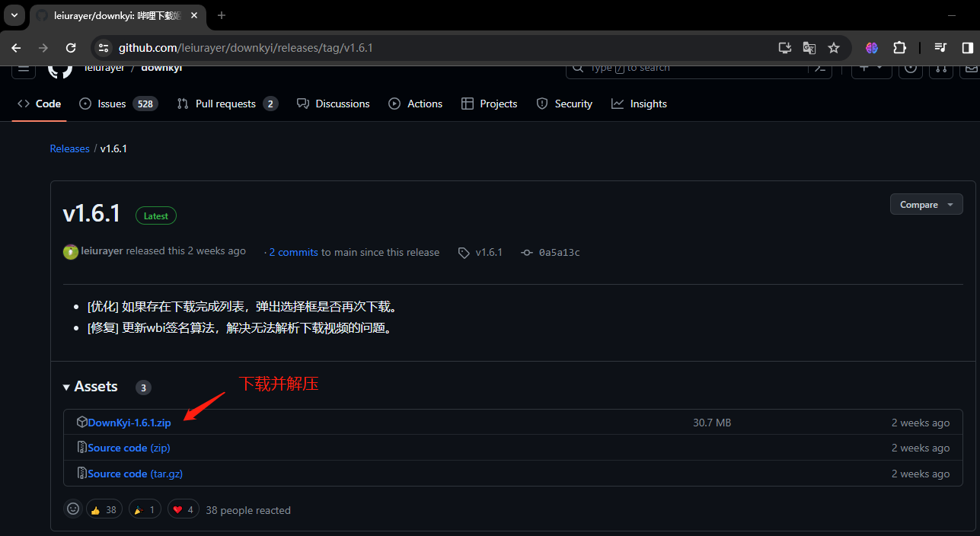Switch to the Issues tab
The height and width of the screenshot is (536, 980).
(x=111, y=104)
